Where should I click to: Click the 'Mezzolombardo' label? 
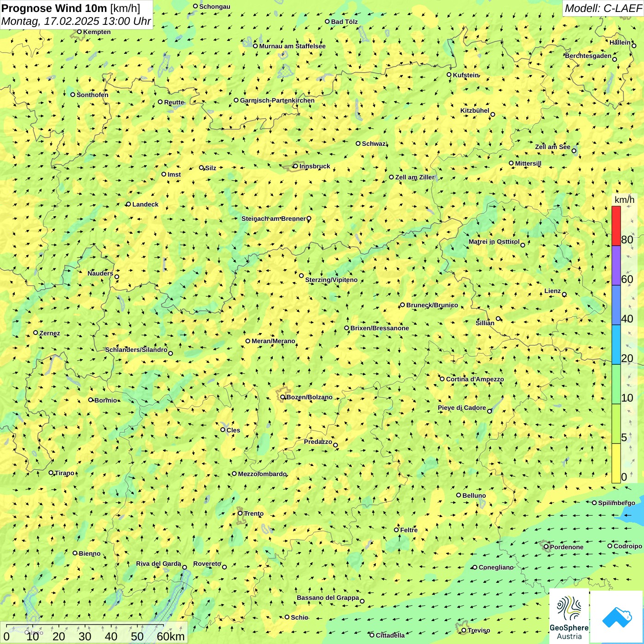pyautogui.click(x=262, y=474)
